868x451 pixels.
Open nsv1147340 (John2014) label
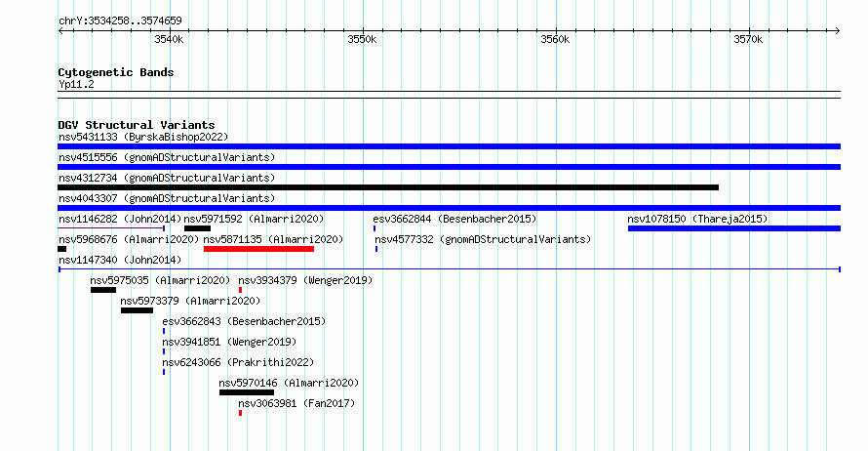coord(120,260)
